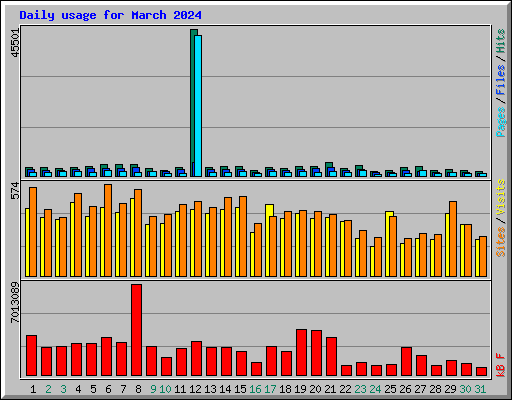
Task: Click the red KB bar on day 1
Action: [x=31, y=355]
